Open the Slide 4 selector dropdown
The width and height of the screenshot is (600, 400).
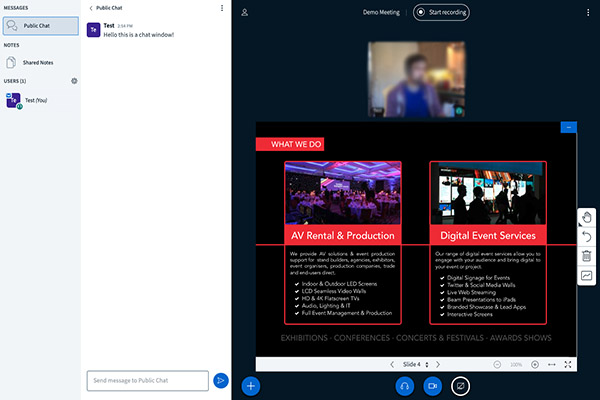[x=414, y=364]
